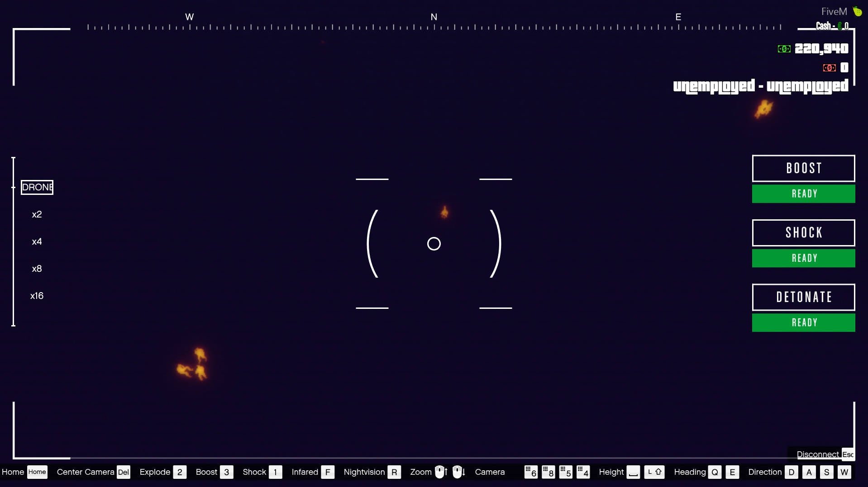
Task: Select the x16 zoom level
Action: (x=37, y=296)
